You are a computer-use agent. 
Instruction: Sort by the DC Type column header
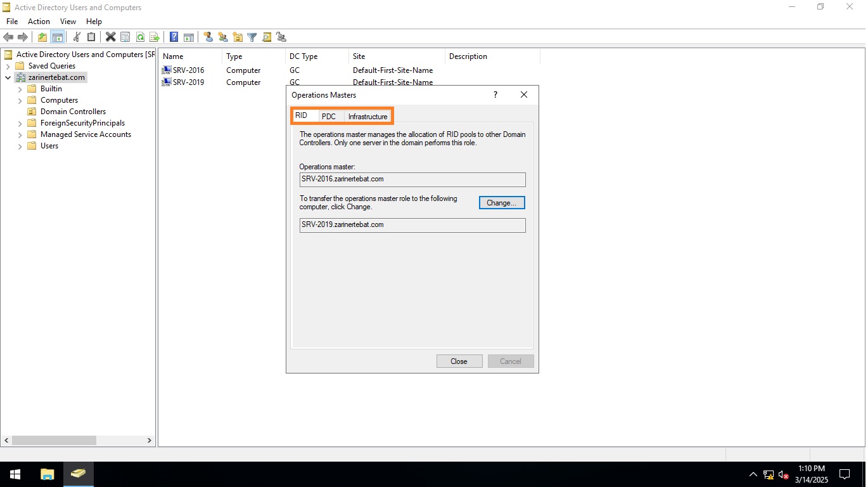[x=316, y=56]
